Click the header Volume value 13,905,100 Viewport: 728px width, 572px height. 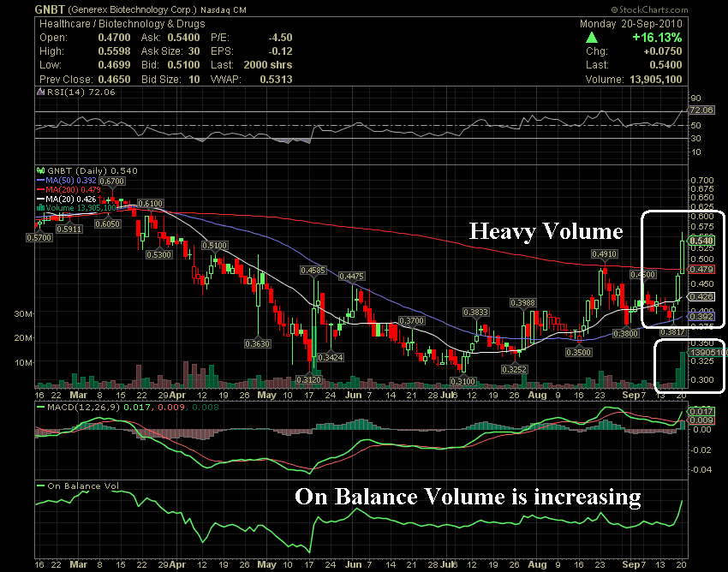pos(655,80)
